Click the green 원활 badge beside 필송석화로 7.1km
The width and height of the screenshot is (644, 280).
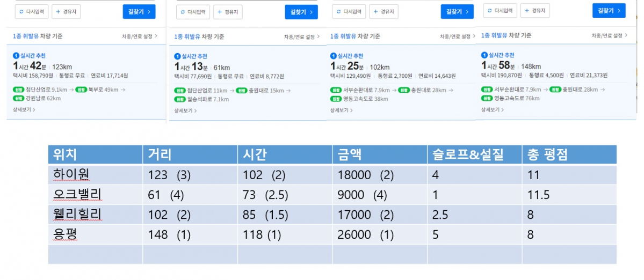tap(179, 99)
